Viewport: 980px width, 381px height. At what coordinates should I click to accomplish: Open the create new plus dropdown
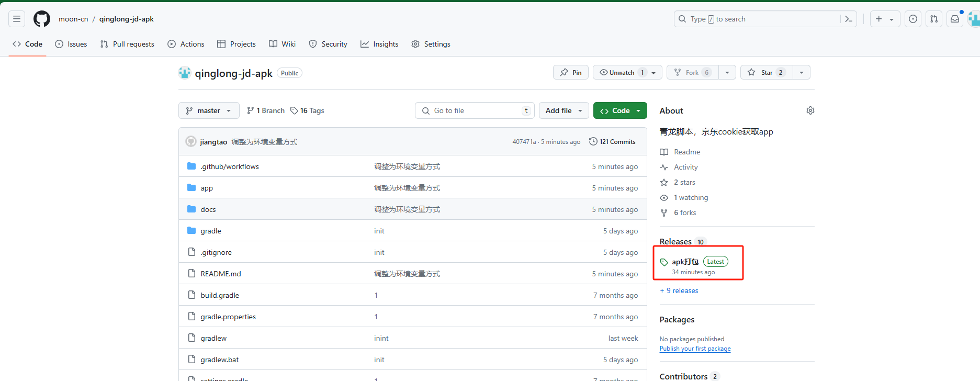tap(885, 19)
